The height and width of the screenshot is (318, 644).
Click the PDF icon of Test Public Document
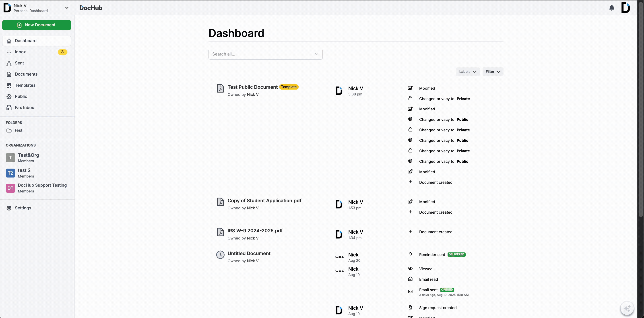point(220,89)
